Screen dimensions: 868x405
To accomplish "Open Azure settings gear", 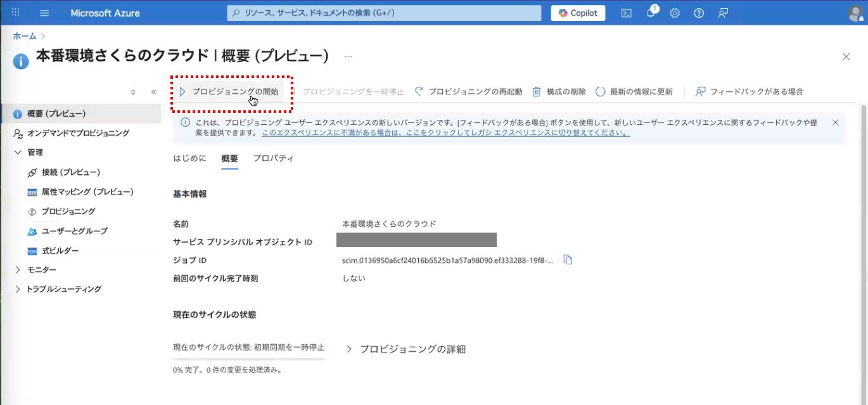I will tap(675, 13).
